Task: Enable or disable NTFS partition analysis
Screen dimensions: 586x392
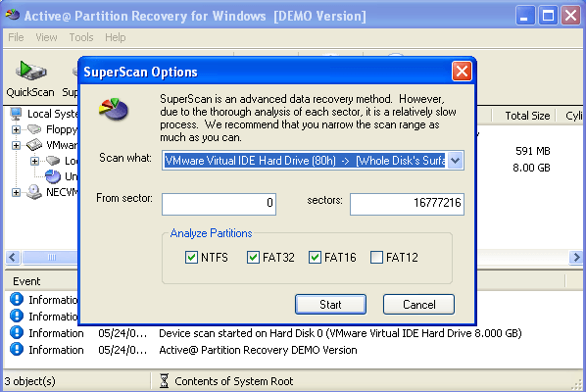Action: (x=191, y=257)
